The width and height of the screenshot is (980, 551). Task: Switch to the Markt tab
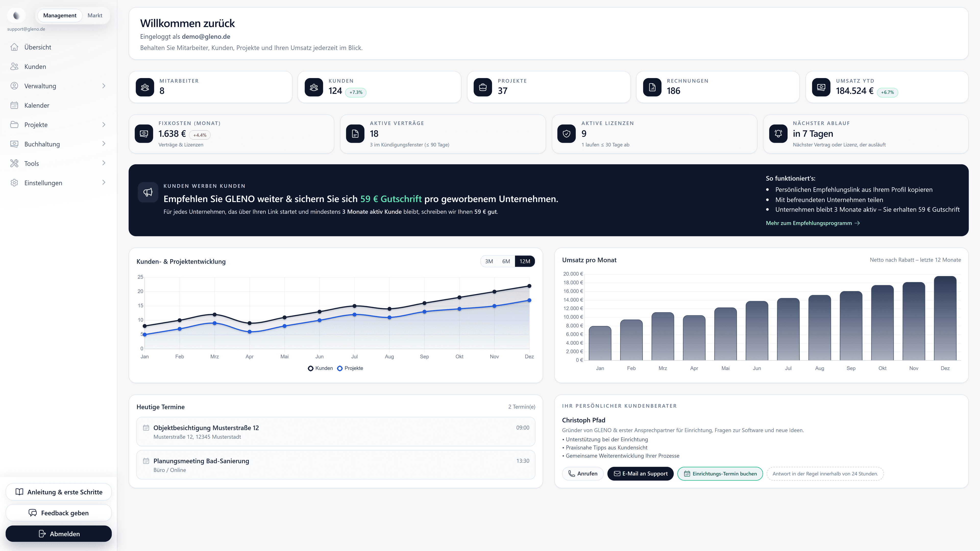[x=95, y=16]
